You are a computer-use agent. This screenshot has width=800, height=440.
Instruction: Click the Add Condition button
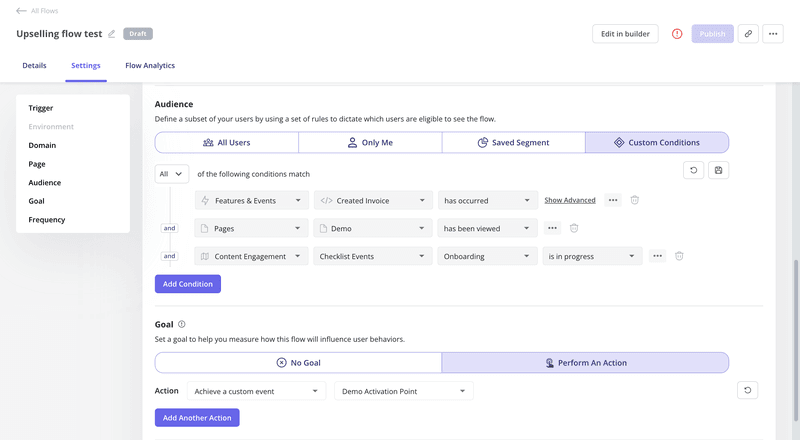[x=188, y=284]
